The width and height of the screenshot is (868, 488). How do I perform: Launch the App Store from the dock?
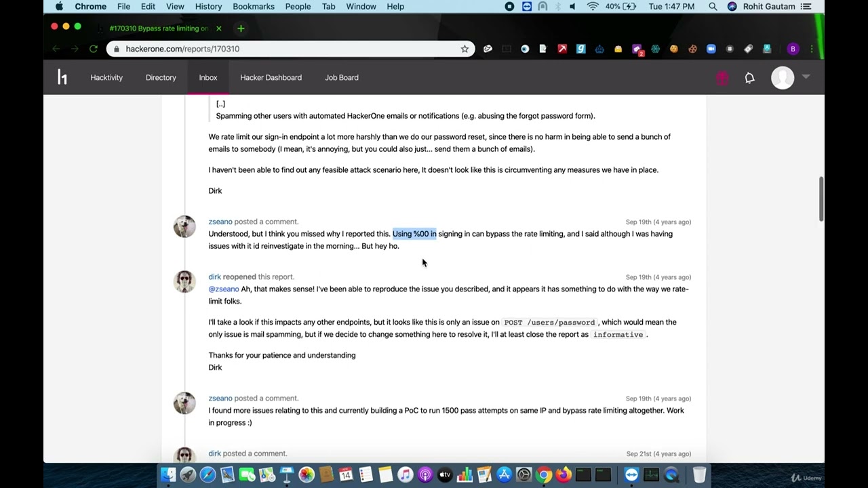(x=505, y=475)
